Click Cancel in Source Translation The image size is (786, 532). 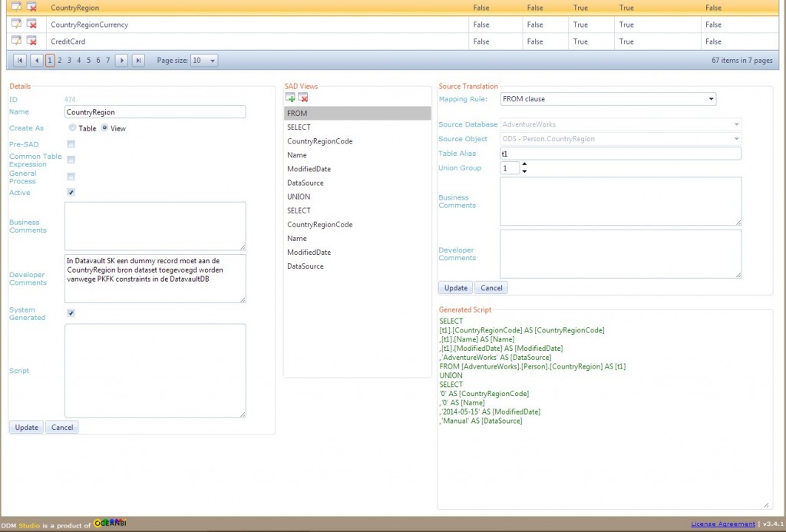pyautogui.click(x=491, y=288)
